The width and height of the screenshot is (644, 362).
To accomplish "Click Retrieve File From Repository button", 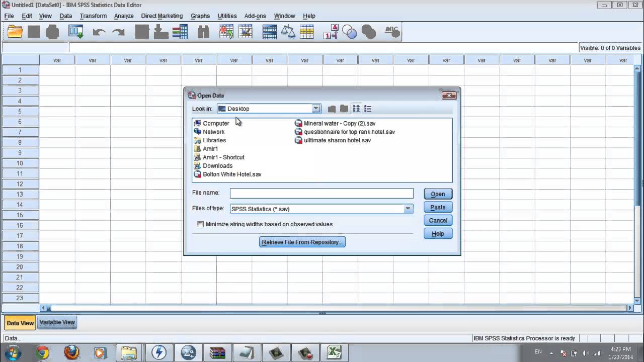I will pyautogui.click(x=302, y=242).
